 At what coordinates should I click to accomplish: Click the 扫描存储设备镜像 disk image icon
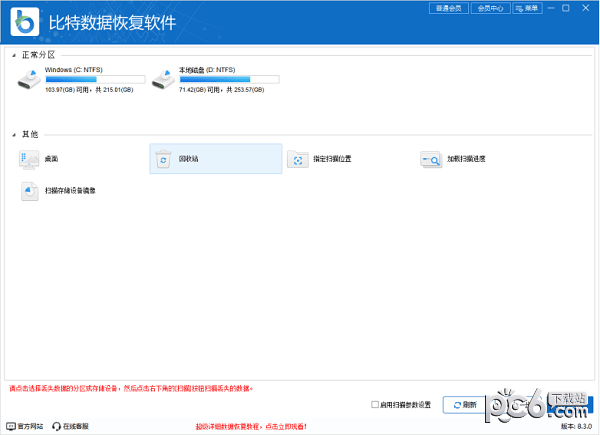29,191
